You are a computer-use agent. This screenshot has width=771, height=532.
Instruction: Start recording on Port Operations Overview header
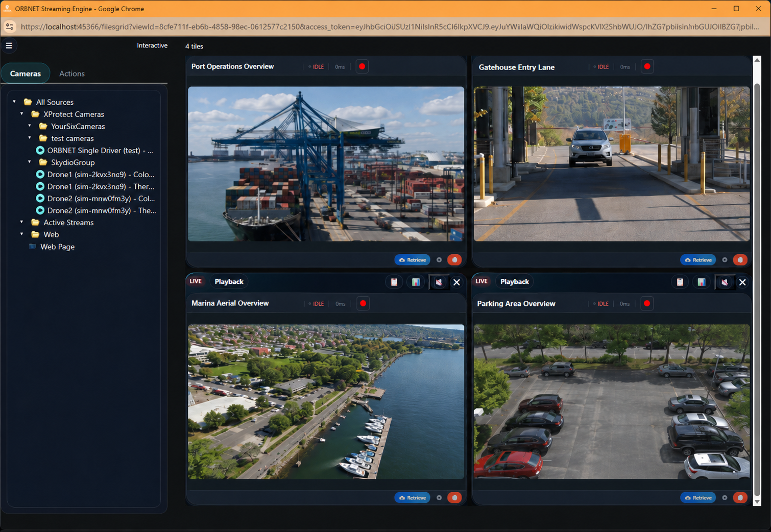362,66
